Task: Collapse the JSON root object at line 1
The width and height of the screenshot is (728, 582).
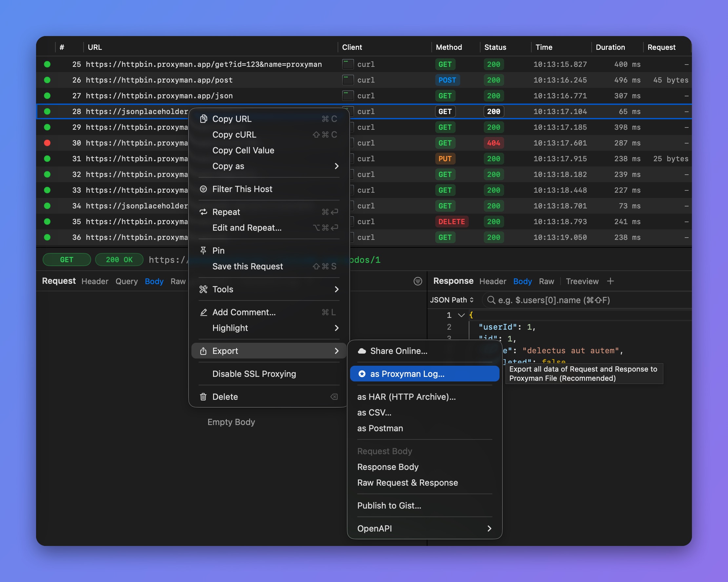Action: (x=461, y=315)
